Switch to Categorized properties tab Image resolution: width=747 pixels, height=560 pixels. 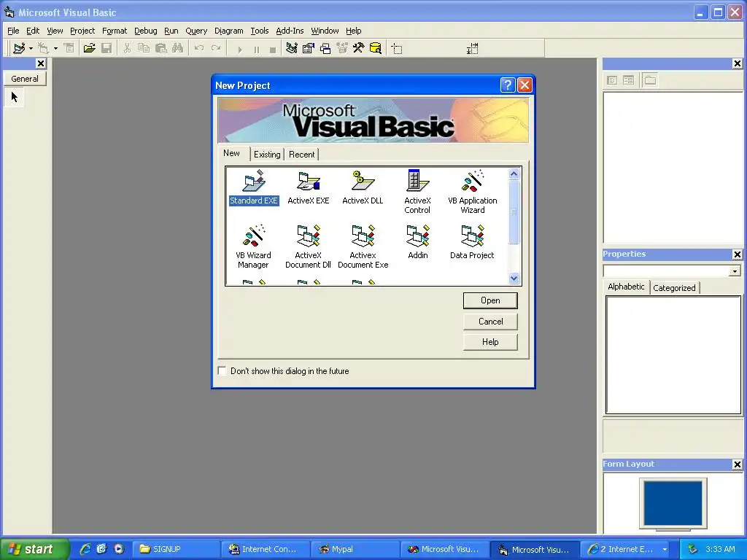pos(674,287)
